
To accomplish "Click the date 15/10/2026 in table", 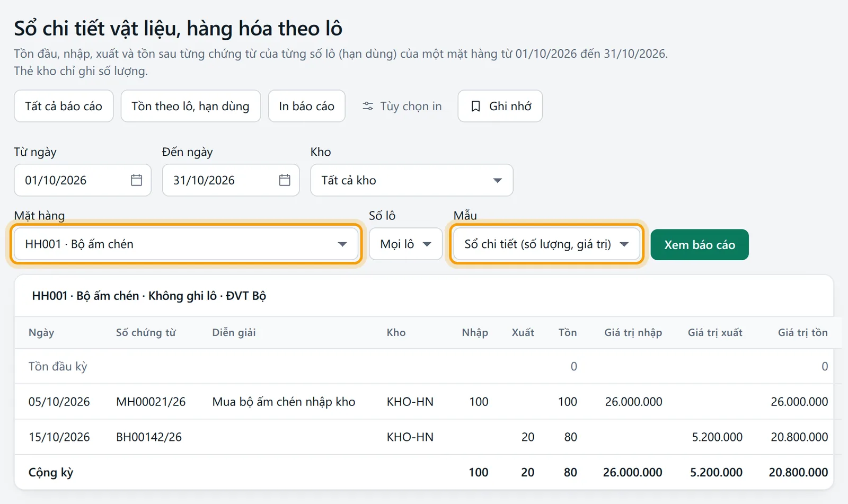I will tap(59, 437).
